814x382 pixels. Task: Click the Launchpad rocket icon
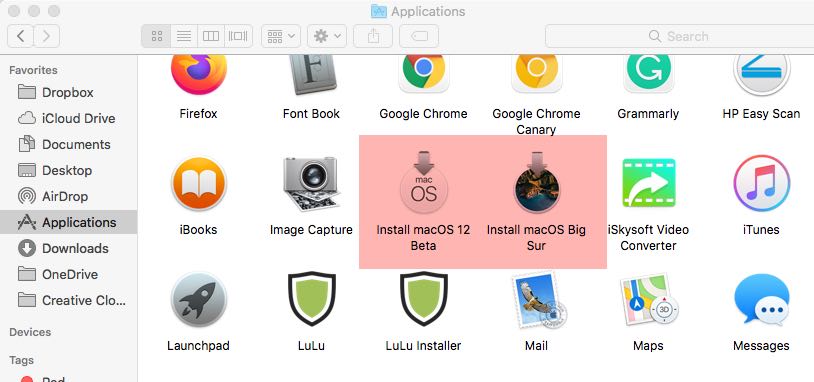tap(198, 299)
